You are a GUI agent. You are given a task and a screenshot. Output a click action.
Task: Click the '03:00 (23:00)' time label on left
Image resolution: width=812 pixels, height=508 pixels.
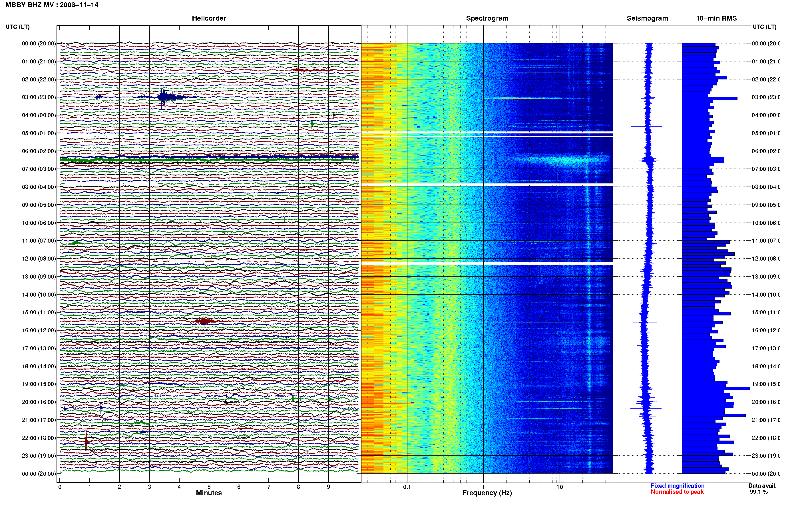pyautogui.click(x=39, y=97)
